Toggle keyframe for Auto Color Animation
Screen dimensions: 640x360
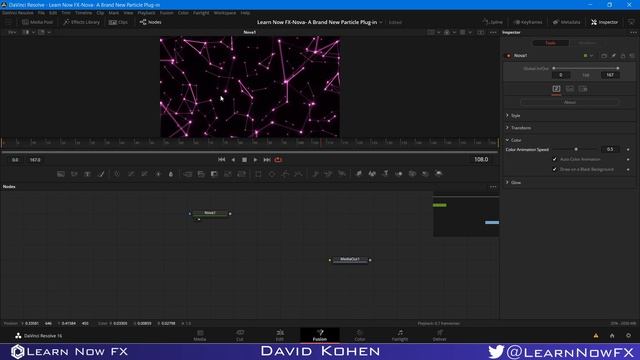(x=628, y=159)
